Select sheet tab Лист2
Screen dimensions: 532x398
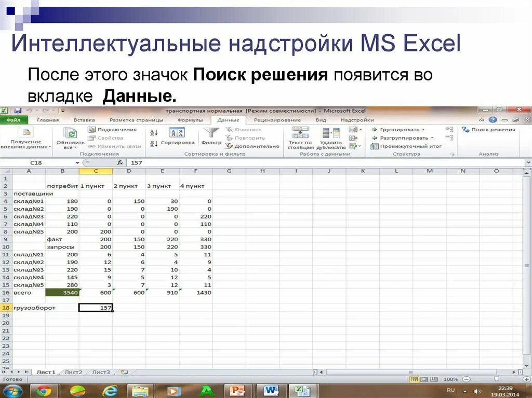[x=74, y=372]
